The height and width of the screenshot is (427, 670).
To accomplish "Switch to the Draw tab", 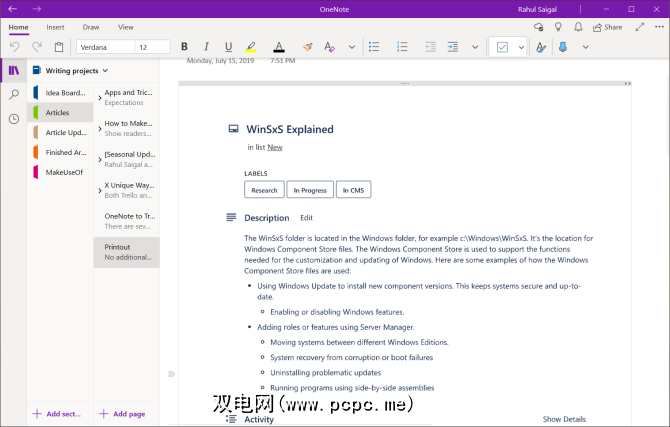I will tap(91, 27).
